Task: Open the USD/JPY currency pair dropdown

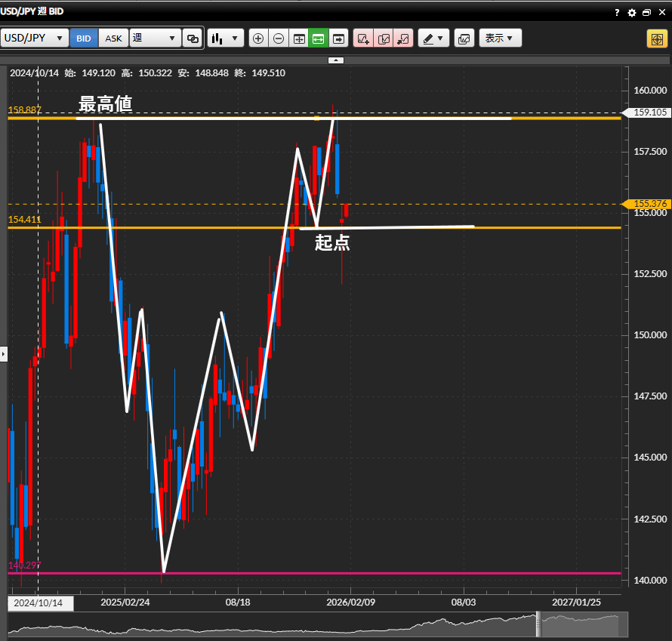Action: (34, 39)
